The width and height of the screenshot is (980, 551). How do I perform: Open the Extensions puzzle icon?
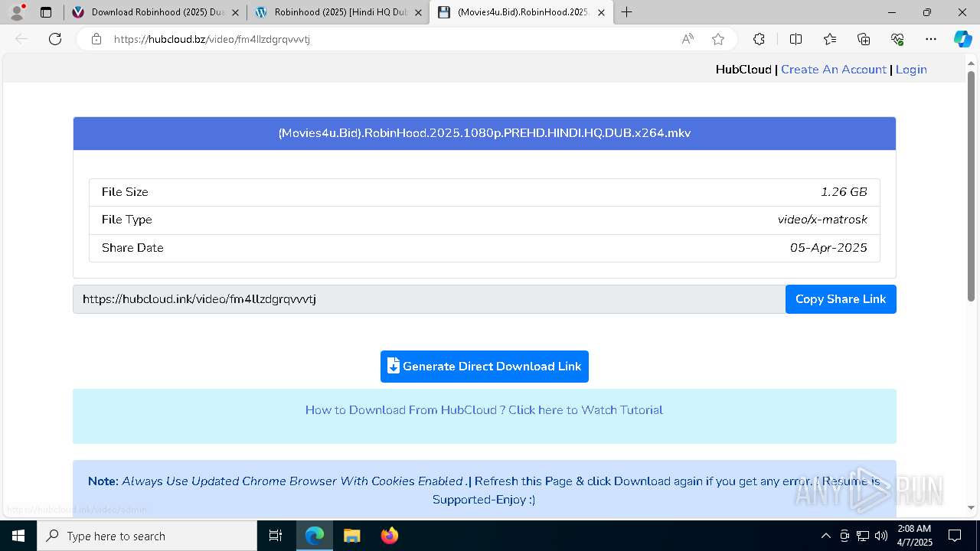(759, 39)
